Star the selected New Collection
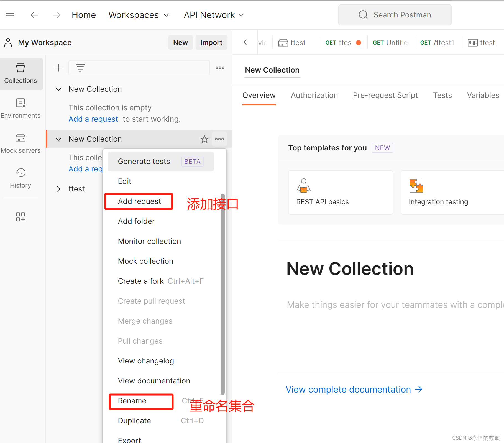This screenshot has height=443, width=504. point(204,139)
